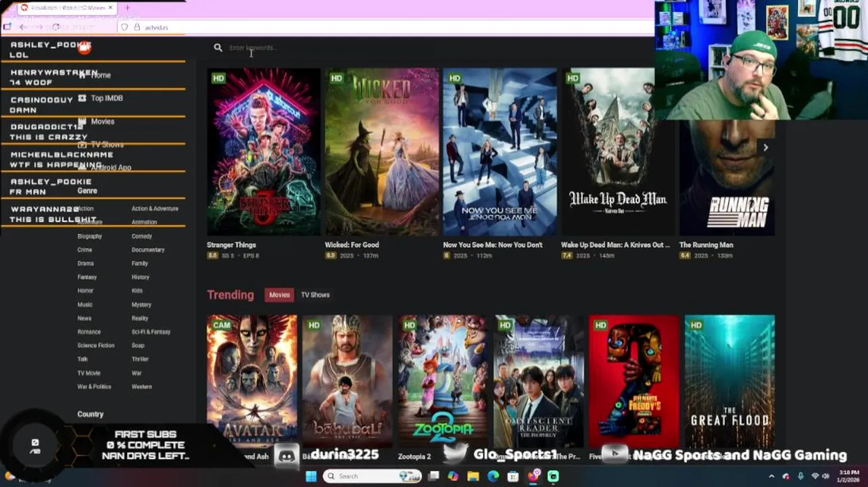Click the Action & Adventure genre
This screenshot has height=487, width=868.
[x=155, y=209]
